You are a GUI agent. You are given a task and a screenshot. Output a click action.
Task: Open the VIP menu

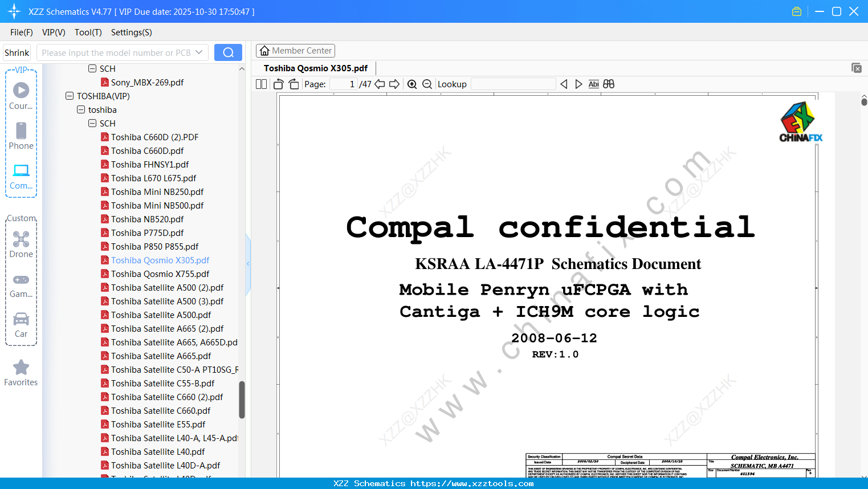[x=54, y=32]
